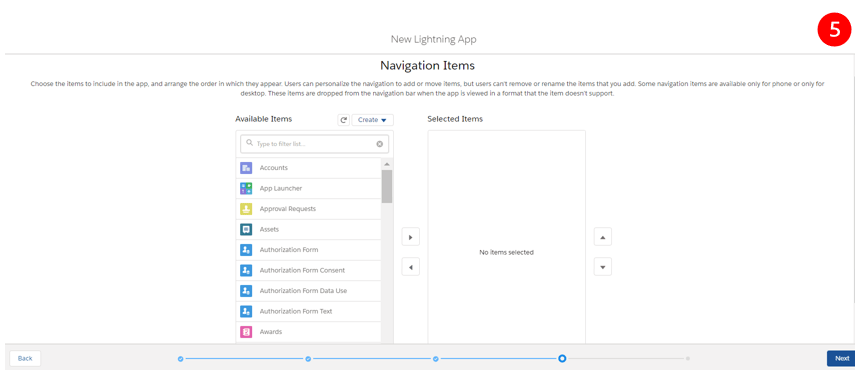Refresh the Available Items list
Viewport: 860px width, 373px height.
pyautogui.click(x=343, y=120)
